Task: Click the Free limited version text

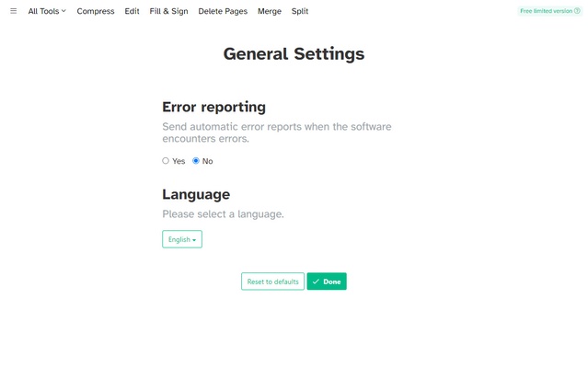Action: click(x=546, y=12)
